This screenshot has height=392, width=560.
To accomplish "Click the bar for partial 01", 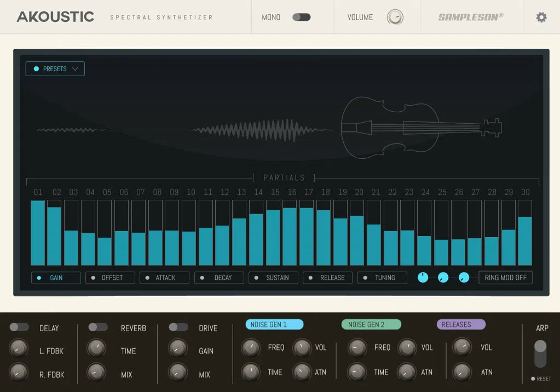I will coord(38,233).
